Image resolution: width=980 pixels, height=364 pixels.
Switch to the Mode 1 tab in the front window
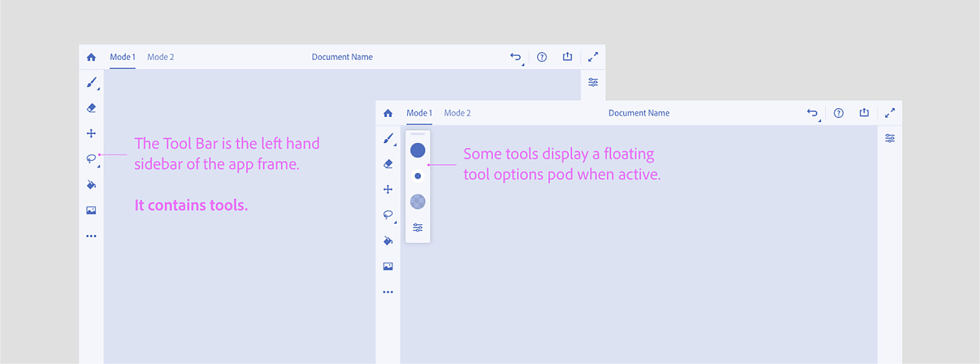pyautogui.click(x=419, y=113)
